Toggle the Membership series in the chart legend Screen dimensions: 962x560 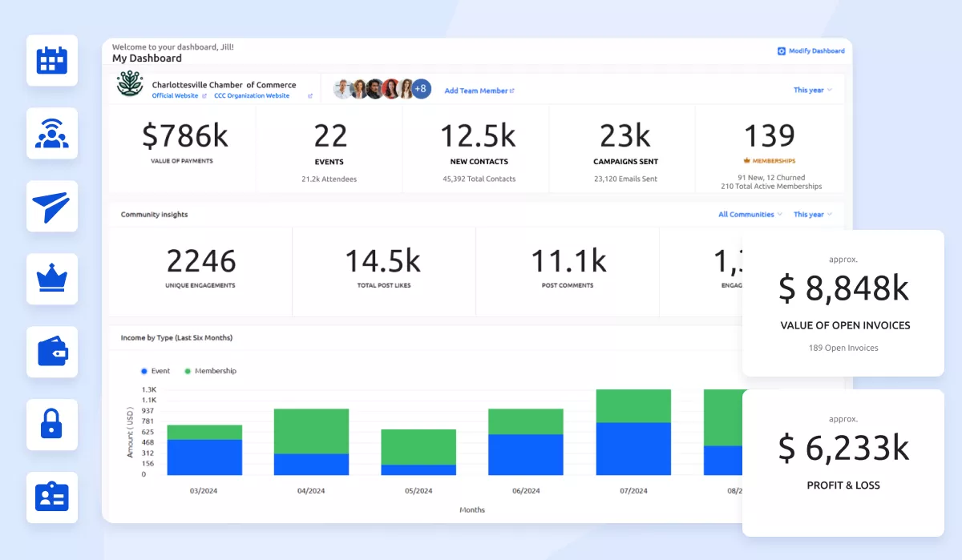point(212,371)
